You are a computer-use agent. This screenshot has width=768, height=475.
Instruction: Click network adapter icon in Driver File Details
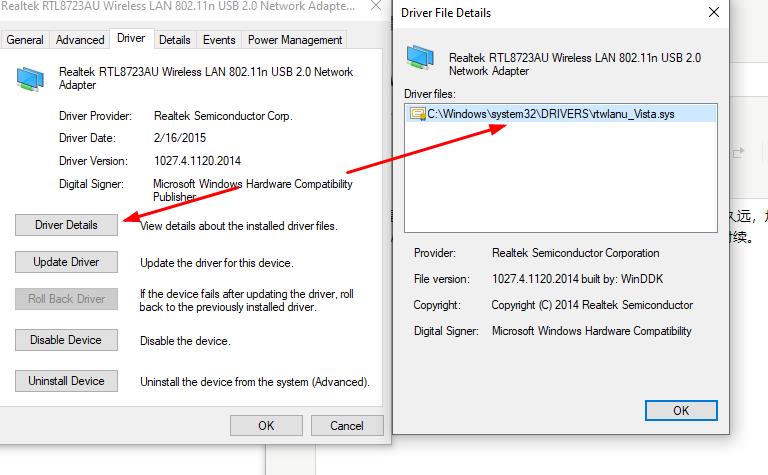click(420, 57)
